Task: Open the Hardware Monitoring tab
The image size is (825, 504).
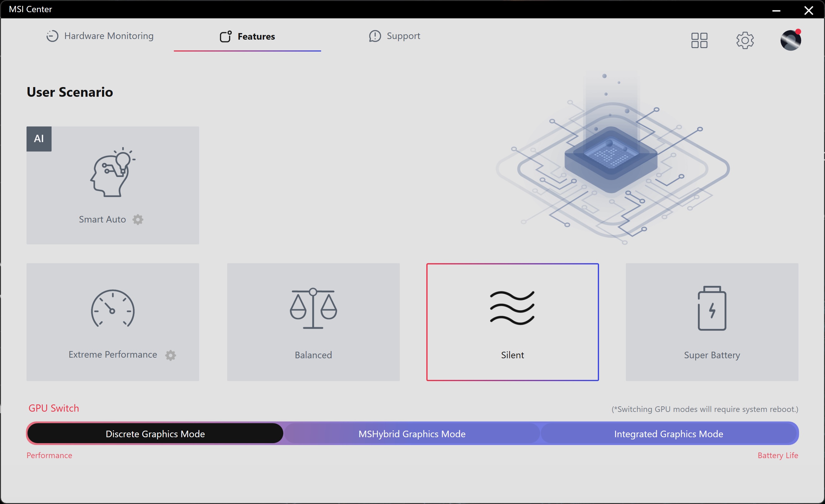Action: 100,36
